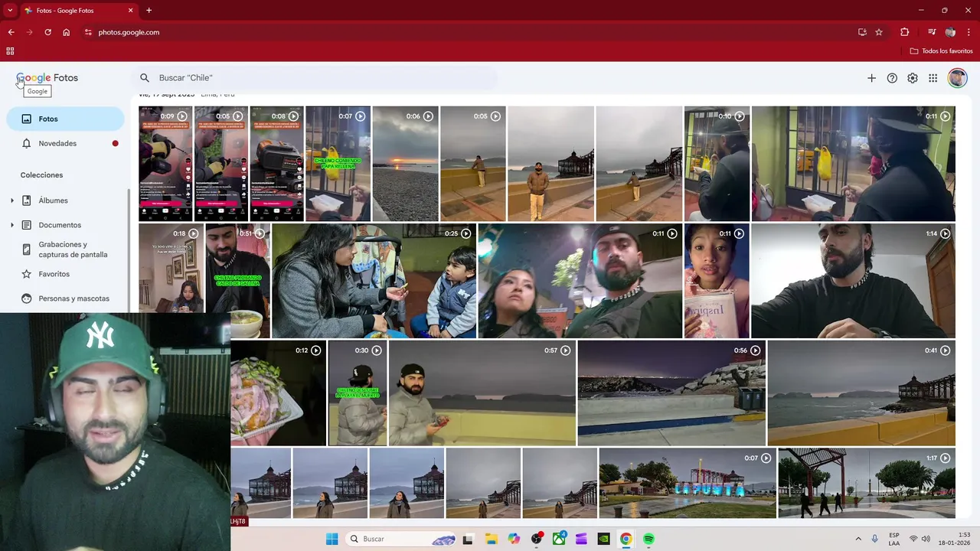
Task: Click the Google Fotos logo
Action: [x=47, y=78]
